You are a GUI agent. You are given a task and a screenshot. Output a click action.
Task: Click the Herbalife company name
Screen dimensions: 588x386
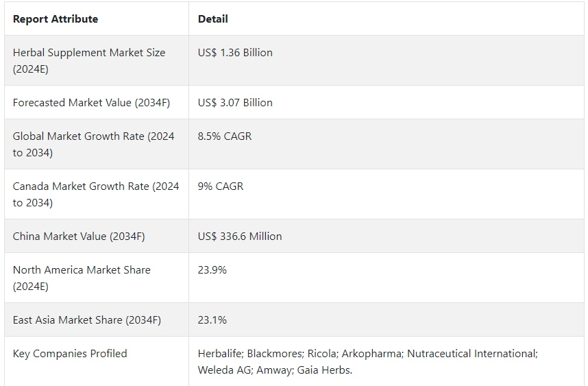[x=220, y=353]
